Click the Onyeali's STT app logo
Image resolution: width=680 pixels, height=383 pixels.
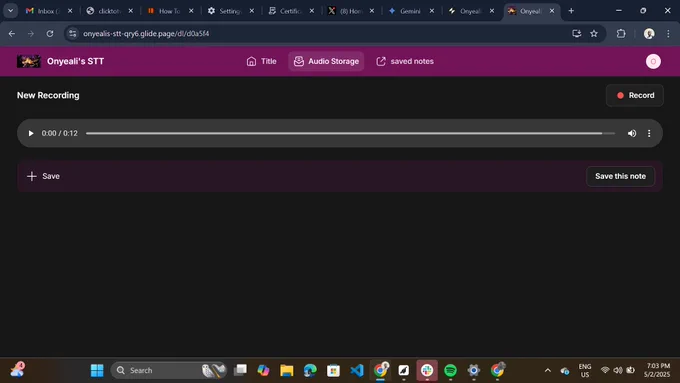[29, 61]
